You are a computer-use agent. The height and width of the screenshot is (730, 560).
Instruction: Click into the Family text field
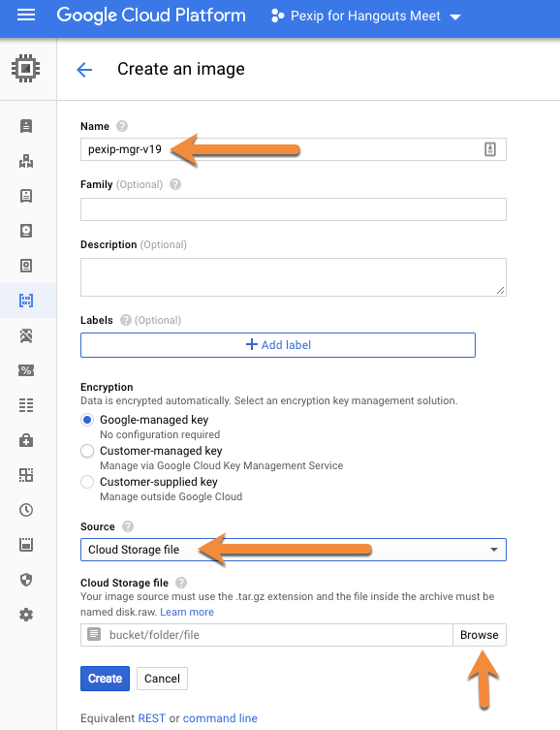tap(293, 209)
